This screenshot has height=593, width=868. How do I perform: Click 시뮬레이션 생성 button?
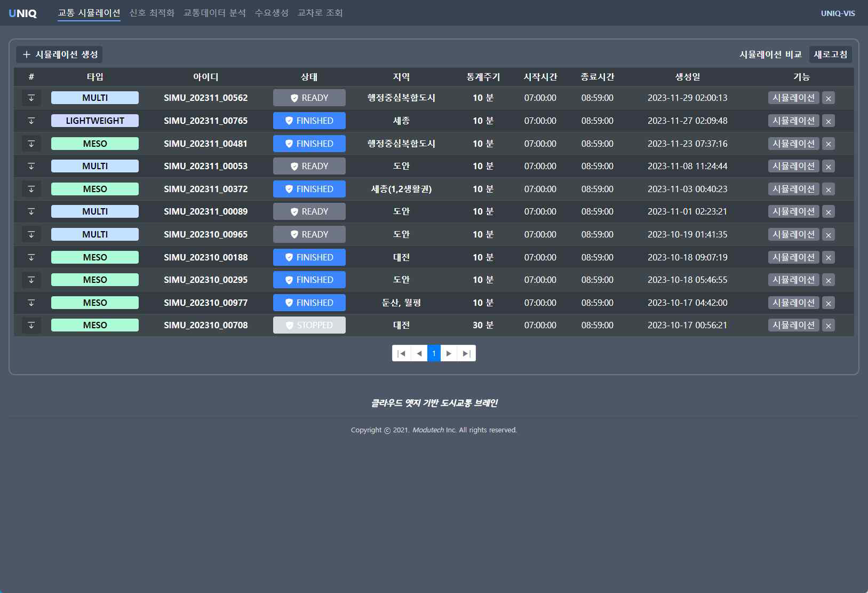[x=59, y=54]
